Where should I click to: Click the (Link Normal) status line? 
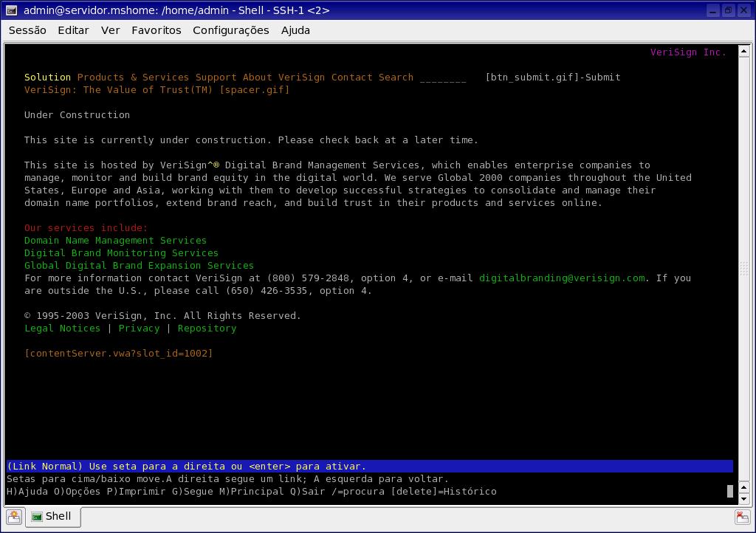369,466
